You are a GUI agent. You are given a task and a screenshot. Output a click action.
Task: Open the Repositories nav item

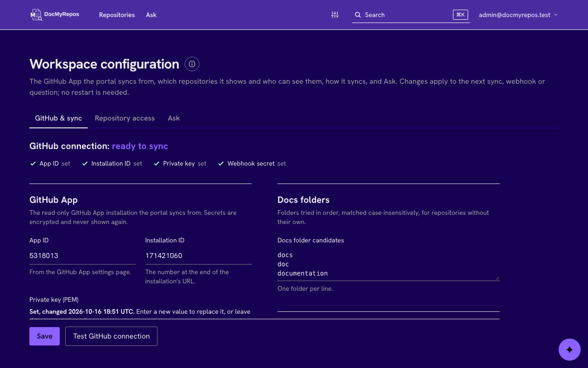117,15
